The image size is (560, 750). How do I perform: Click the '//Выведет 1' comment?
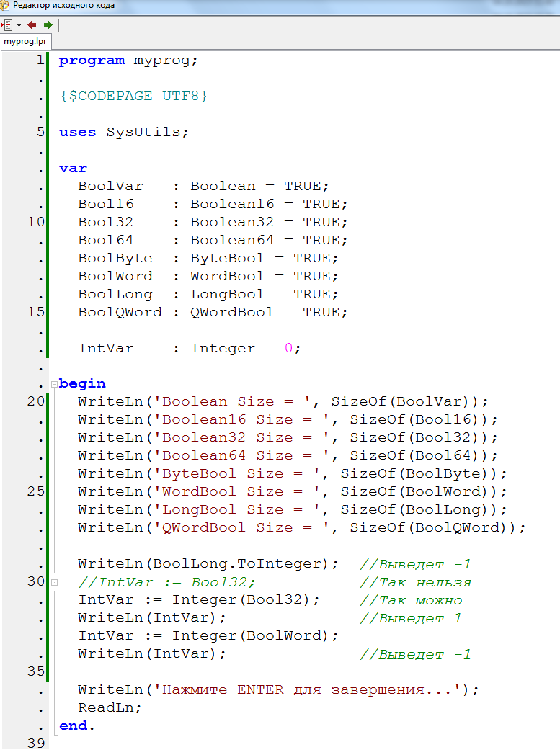coord(411,618)
